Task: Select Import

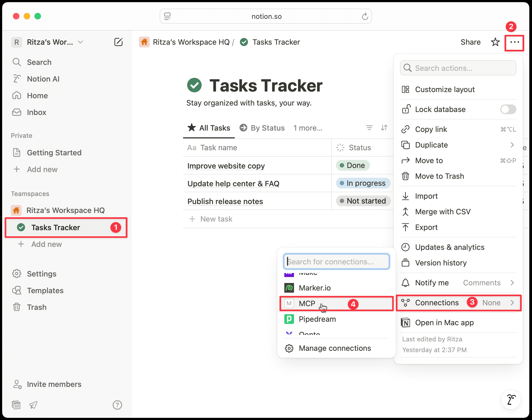Action: pyautogui.click(x=458, y=196)
